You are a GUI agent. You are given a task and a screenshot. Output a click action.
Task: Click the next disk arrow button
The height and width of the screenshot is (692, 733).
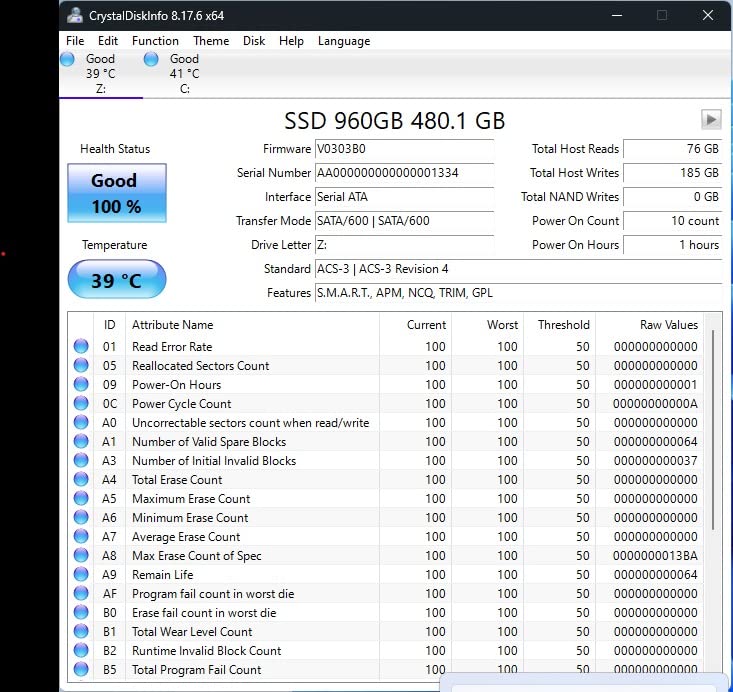pos(711,120)
